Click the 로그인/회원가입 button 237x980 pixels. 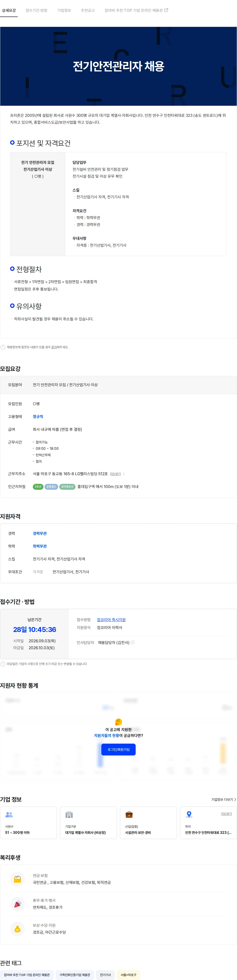(x=118, y=750)
